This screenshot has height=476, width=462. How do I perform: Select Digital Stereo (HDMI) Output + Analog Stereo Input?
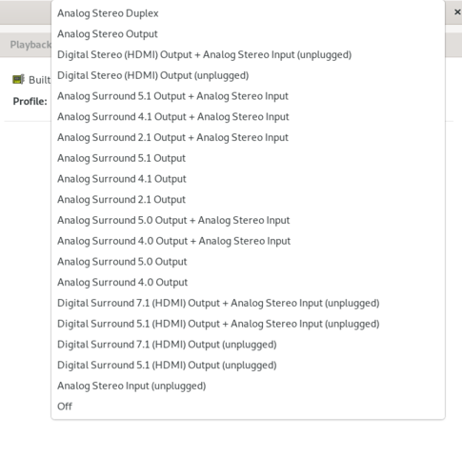tap(248, 54)
